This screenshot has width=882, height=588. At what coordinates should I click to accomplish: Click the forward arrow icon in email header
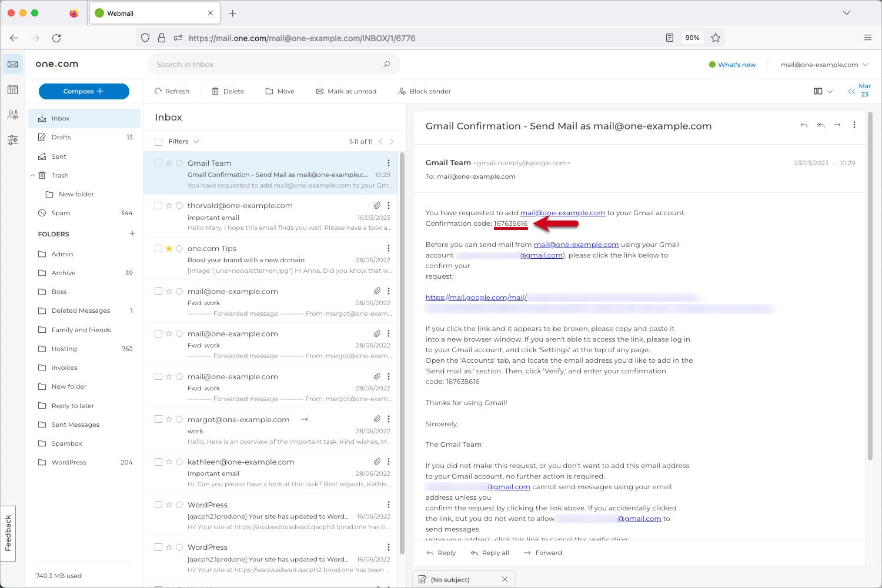tap(837, 125)
